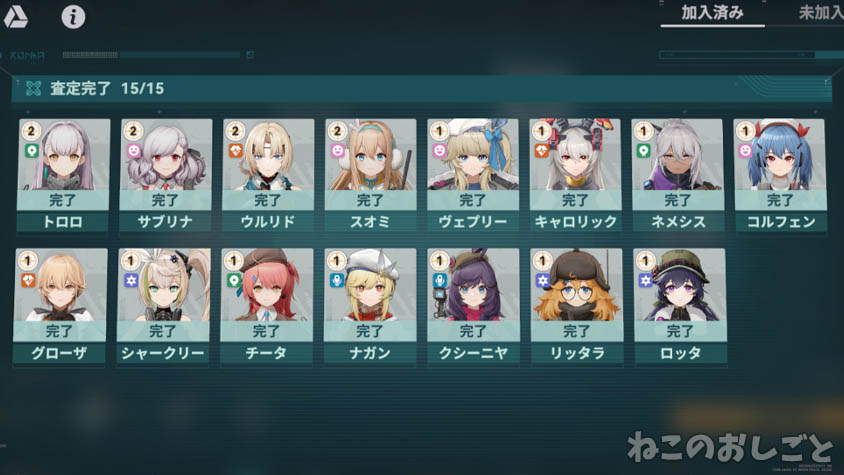Select the チータ character card
The width and height of the screenshot is (844, 475).
266,306
